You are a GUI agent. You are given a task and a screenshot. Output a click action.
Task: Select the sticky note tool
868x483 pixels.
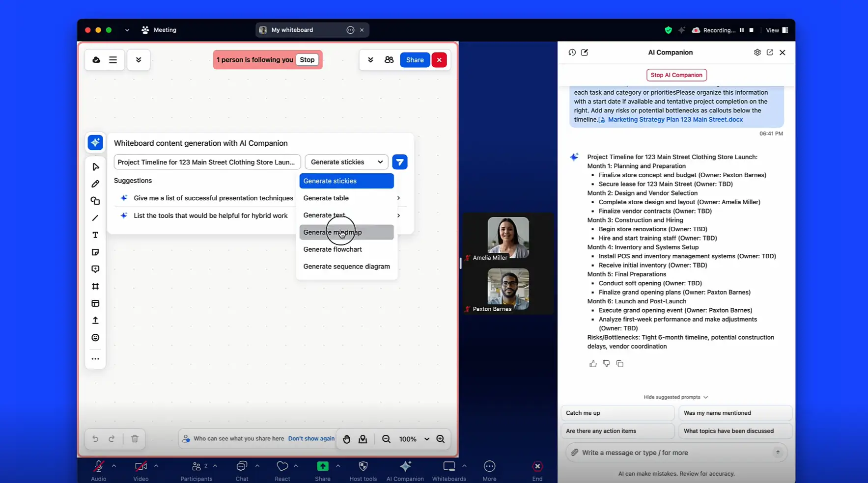95,252
